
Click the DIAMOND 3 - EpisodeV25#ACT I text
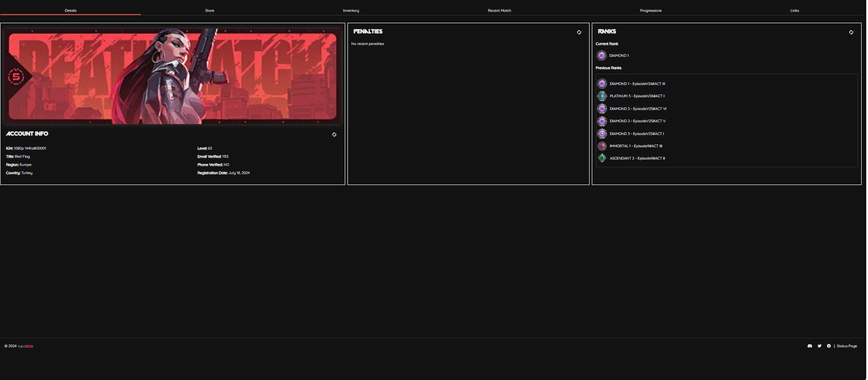pyautogui.click(x=637, y=134)
